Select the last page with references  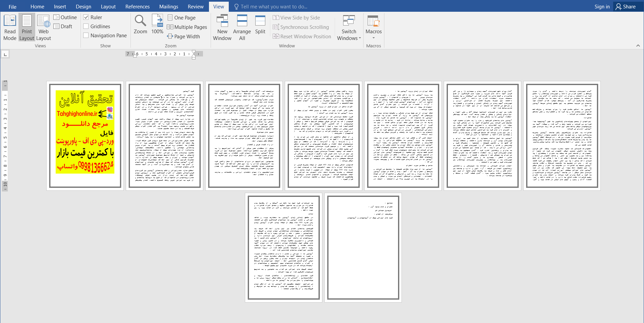coord(363,247)
